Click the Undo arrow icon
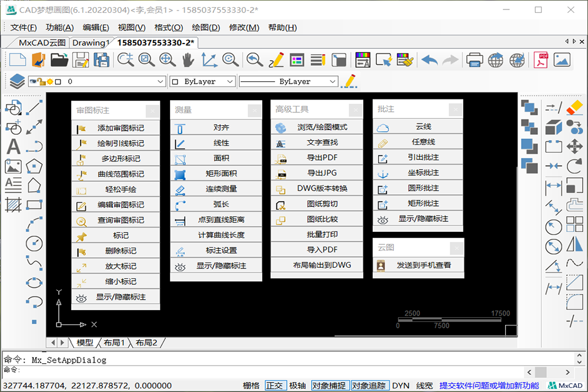The height and width of the screenshot is (392, 588). (x=430, y=59)
